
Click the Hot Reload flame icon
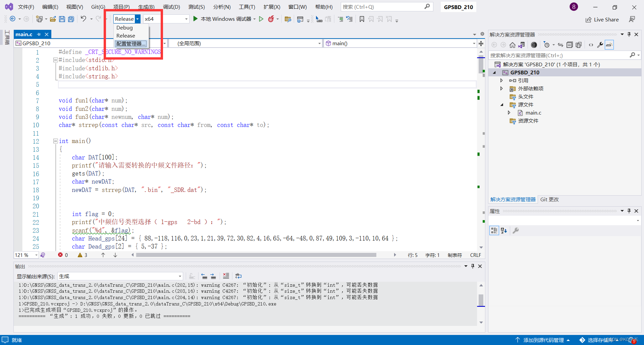(x=271, y=19)
